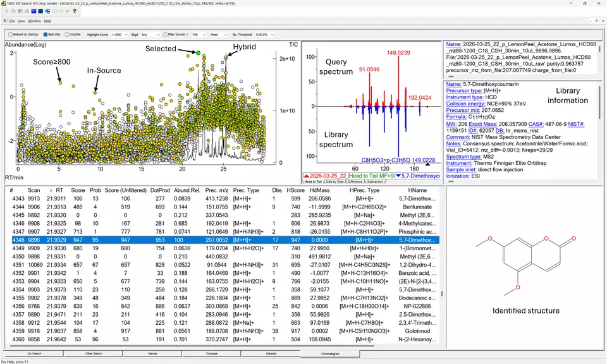Sort by the Prec. m/z column header
Viewport: 607px width, 364px height.
point(216,190)
